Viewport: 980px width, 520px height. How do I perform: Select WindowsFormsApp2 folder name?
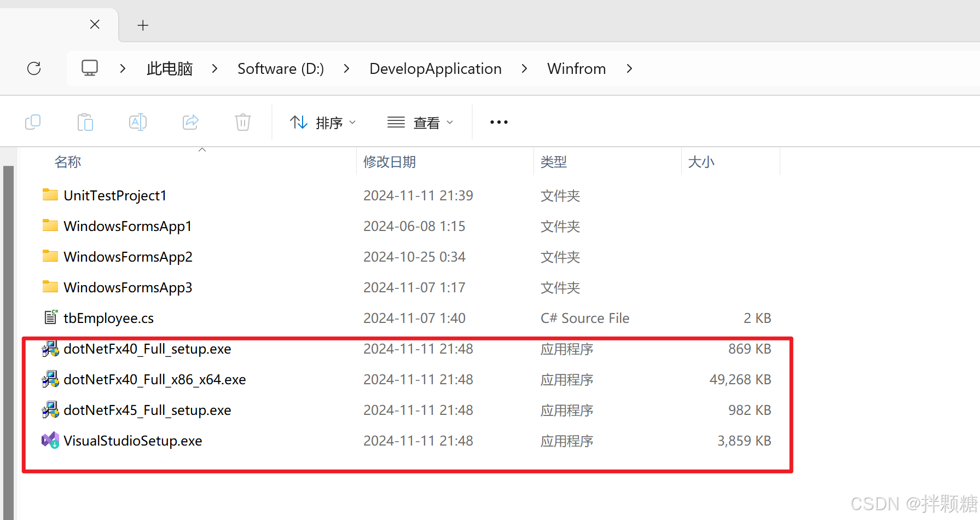point(128,257)
